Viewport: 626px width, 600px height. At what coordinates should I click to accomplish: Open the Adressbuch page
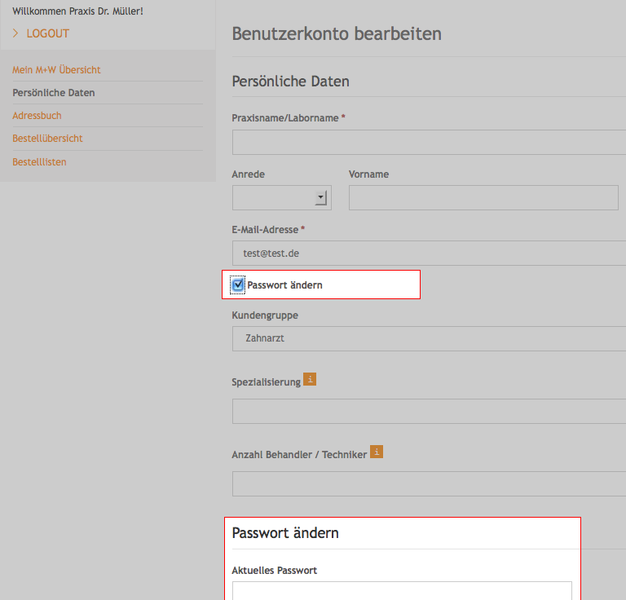point(37,116)
